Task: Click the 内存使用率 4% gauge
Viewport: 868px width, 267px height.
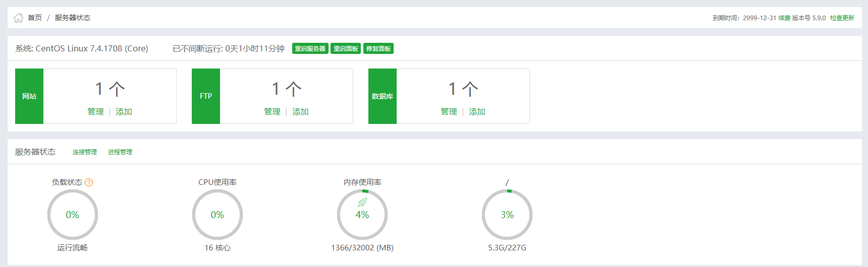Action: point(362,215)
